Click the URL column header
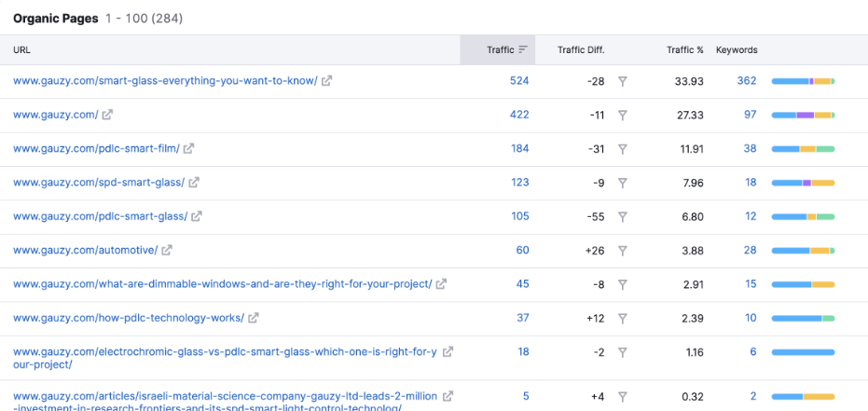 tap(21, 49)
